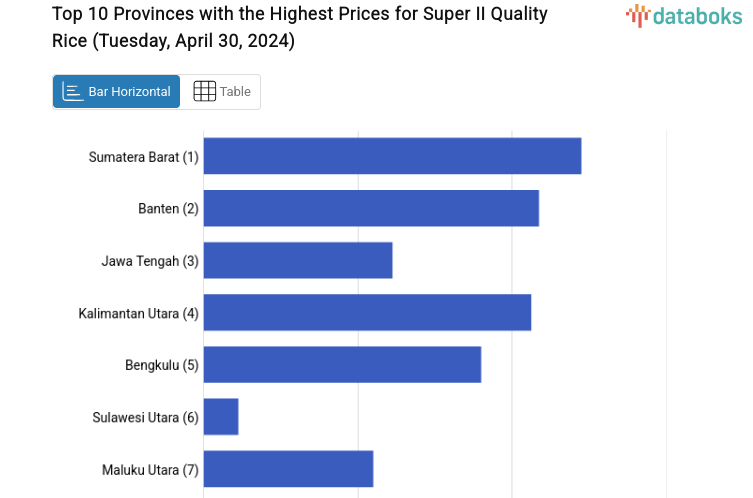The image size is (753, 498).
Task: Click the Jawa Tengah (3) label
Action: click(150, 261)
